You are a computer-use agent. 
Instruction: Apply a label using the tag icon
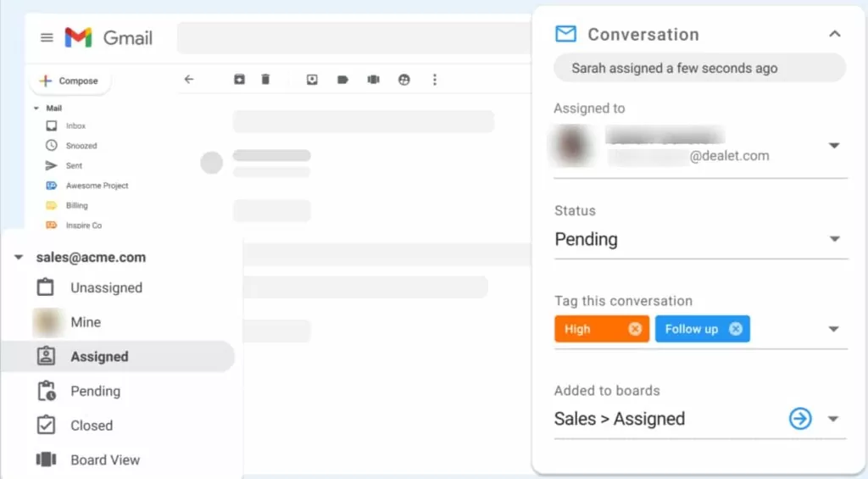pos(342,80)
